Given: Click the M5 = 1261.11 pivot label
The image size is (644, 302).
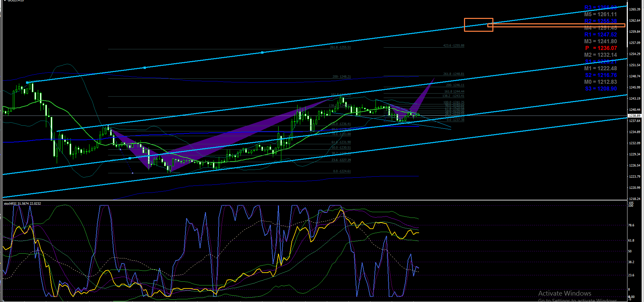Looking at the screenshot, I should [x=600, y=14].
